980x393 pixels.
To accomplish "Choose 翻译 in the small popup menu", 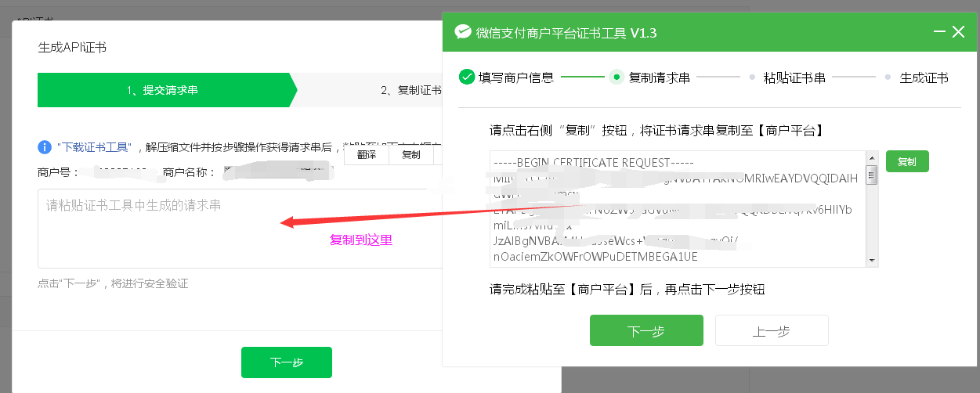I will (x=367, y=154).
